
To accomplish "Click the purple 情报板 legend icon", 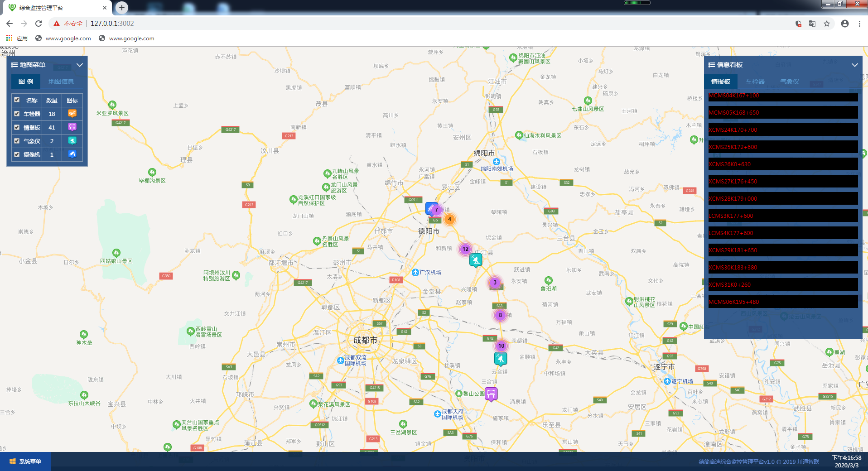I will (x=72, y=127).
